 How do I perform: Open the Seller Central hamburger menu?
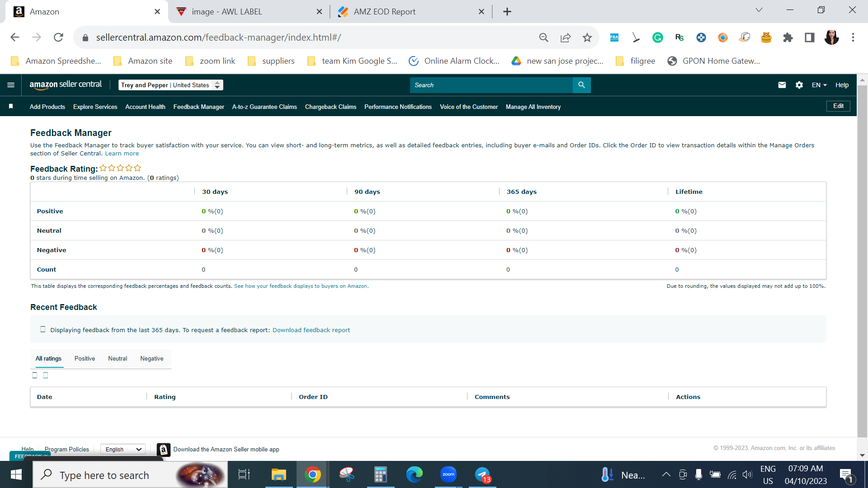tap(11, 85)
